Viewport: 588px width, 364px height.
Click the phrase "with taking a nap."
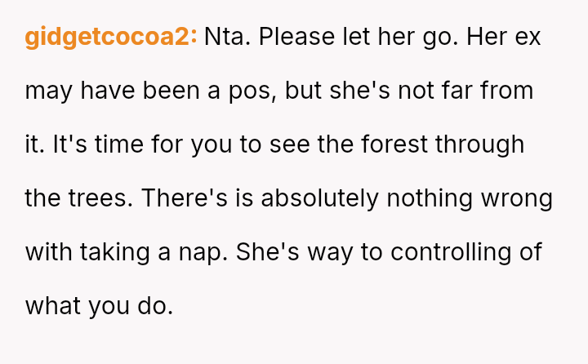click(127, 253)
